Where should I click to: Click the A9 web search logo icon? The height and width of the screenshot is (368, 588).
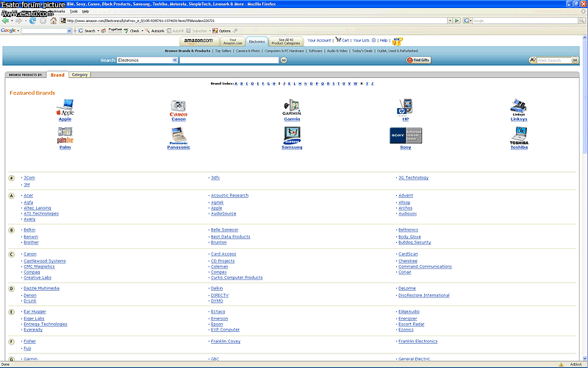tap(532, 60)
